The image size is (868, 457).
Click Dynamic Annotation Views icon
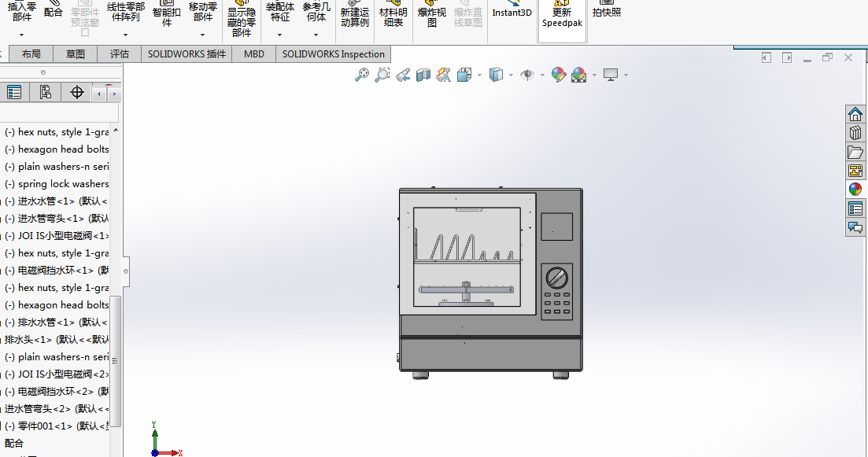click(x=443, y=75)
